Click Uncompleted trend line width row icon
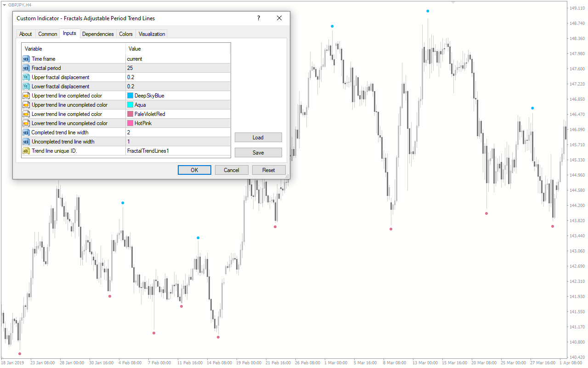 (26, 142)
